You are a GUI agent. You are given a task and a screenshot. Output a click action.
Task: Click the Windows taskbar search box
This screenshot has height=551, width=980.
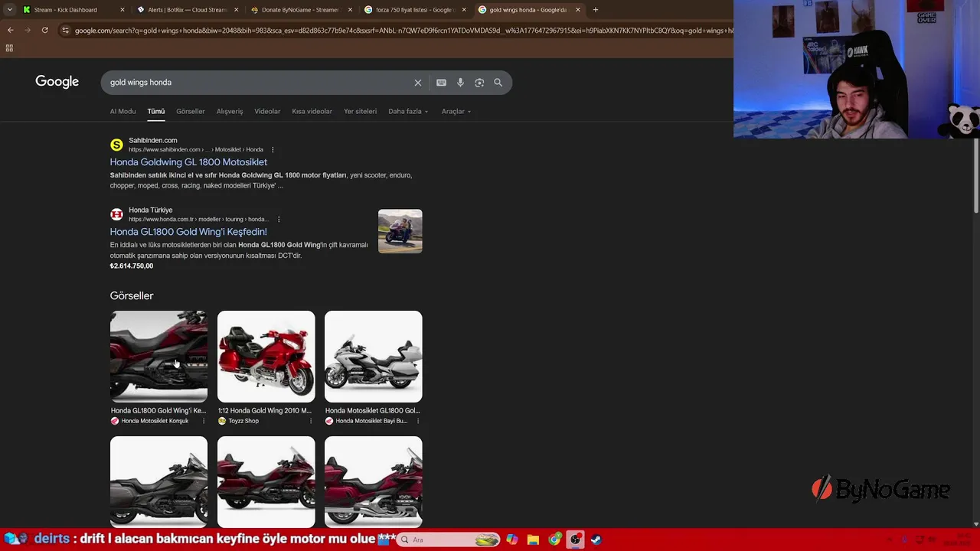pyautogui.click(x=449, y=540)
